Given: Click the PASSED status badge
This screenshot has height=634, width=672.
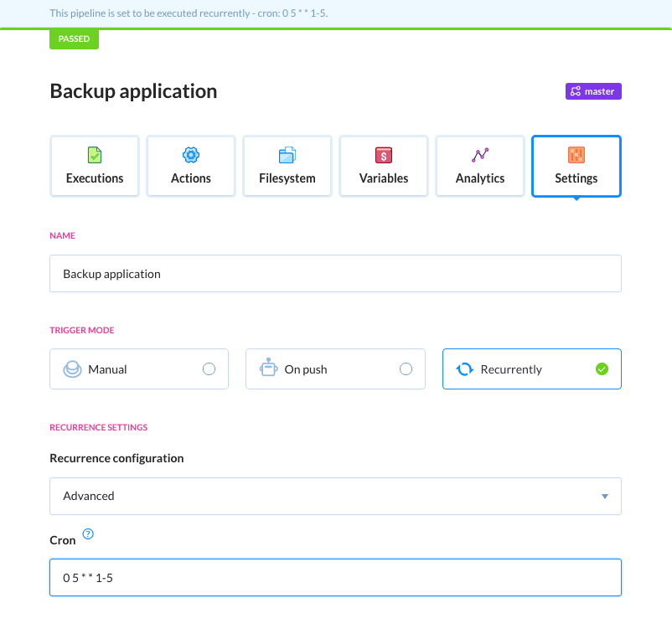Looking at the screenshot, I should click(74, 39).
